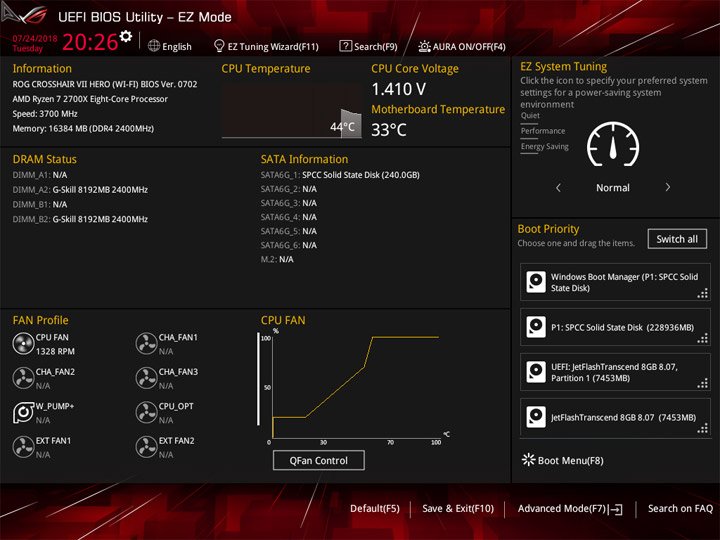Viewport: 720px width, 540px height.
Task: Click drag handle on JetFlashTranscend 8GB 8.07 (7453MB)
Action: [x=703, y=428]
